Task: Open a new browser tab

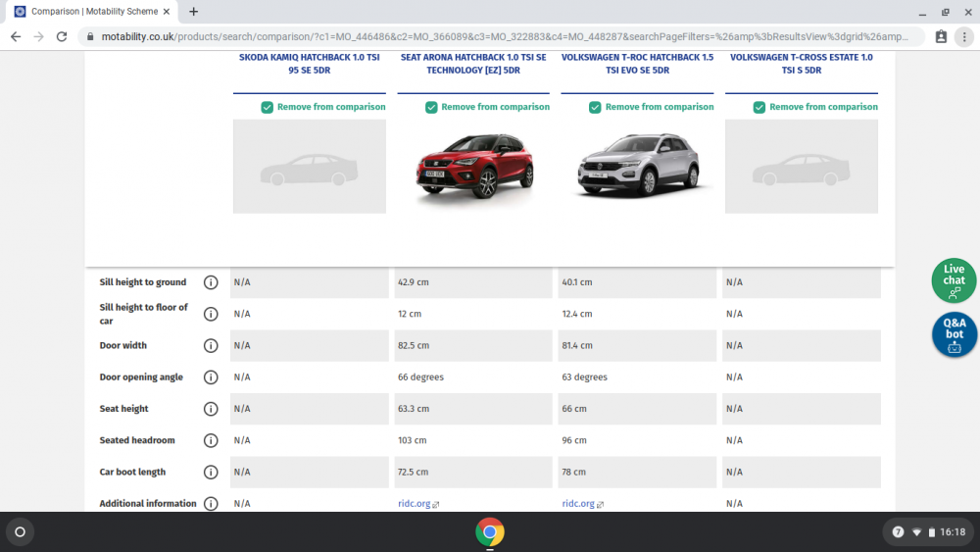Action: click(194, 11)
